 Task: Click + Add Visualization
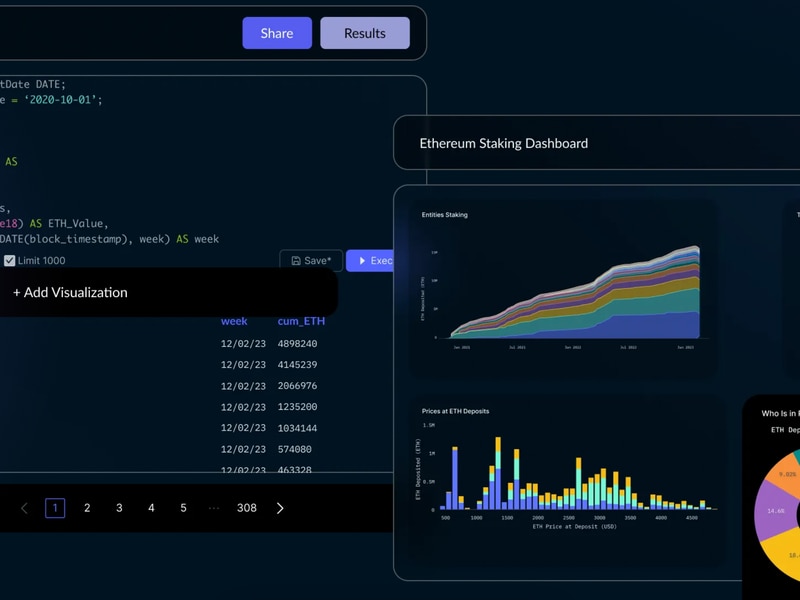pyautogui.click(x=70, y=292)
